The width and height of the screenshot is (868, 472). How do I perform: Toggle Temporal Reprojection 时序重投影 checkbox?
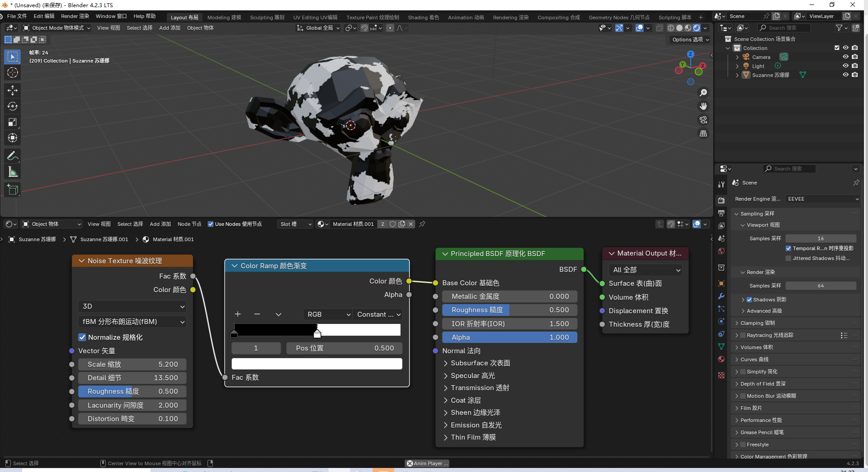(x=788, y=248)
